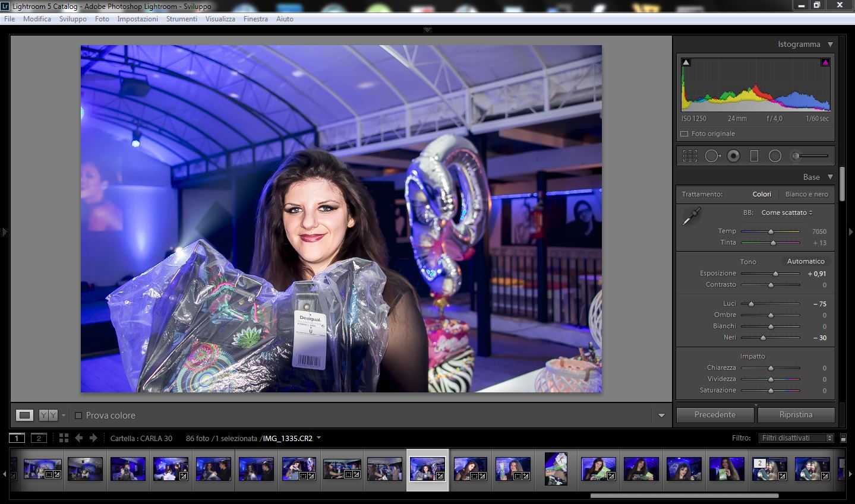Select the Spot Removal tool
The width and height of the screenshot is (855, 504).
coord(712,156)
